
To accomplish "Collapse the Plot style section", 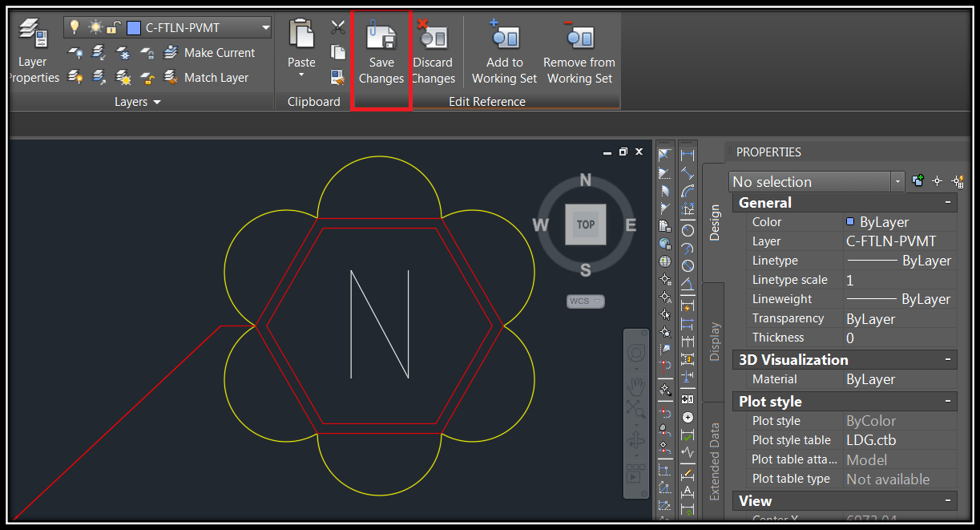I will point(948,402).
